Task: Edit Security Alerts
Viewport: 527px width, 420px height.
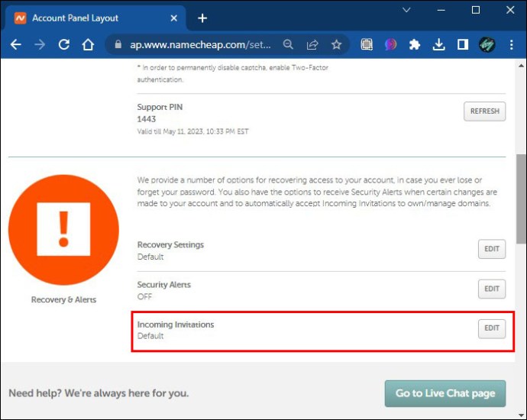Action: (x=492, y=289)
